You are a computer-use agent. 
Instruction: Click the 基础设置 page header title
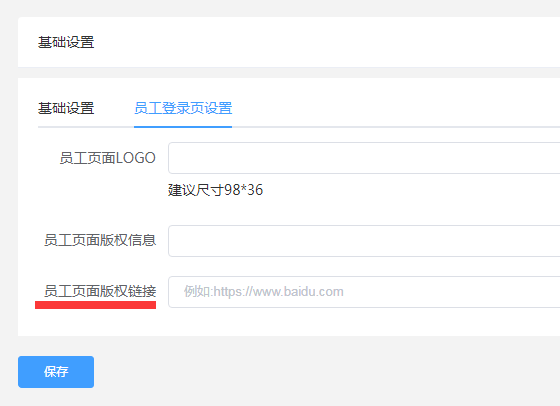(66, 42)
